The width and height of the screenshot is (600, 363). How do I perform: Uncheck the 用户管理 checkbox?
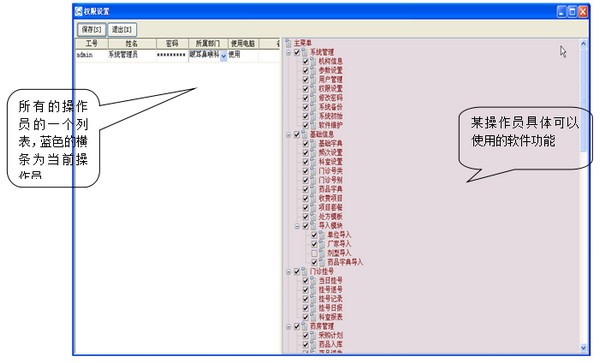click(305, 80)
